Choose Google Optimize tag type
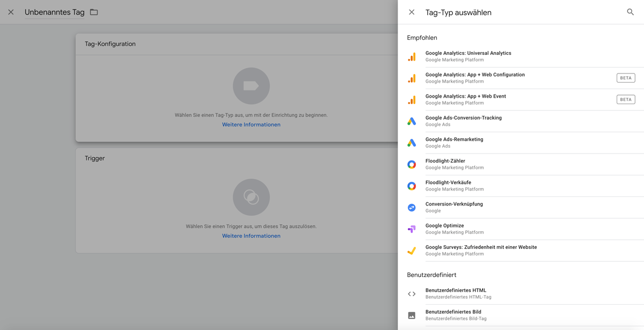The width and height of the screenshot is (644, 330). click(521, 229)
